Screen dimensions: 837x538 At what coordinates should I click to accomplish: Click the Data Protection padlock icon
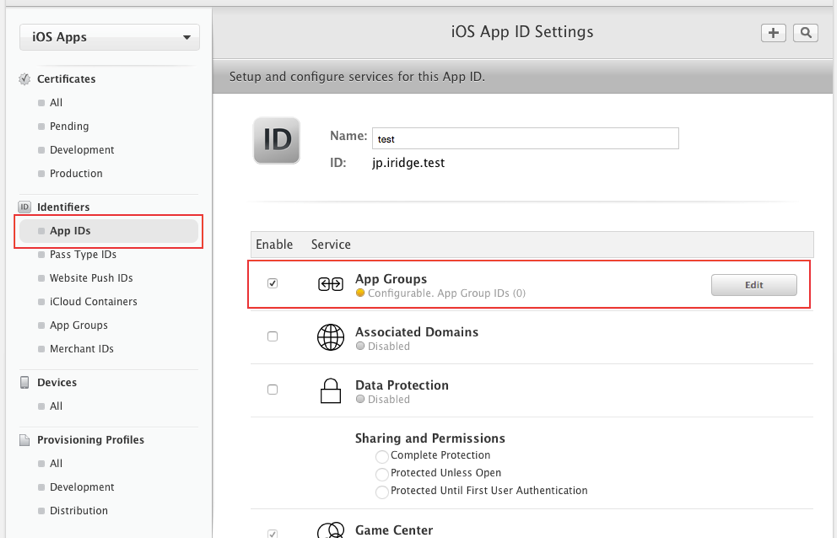330,391
